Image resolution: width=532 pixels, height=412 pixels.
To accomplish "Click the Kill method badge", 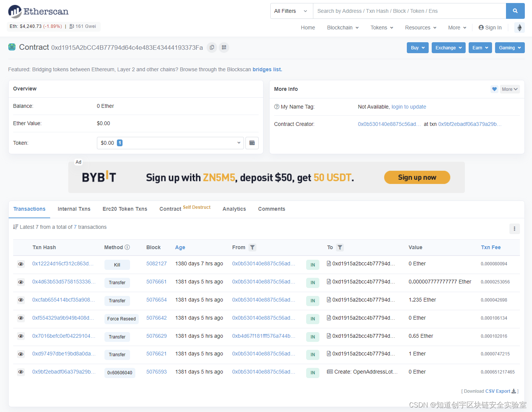I will [x=117, y=265].
